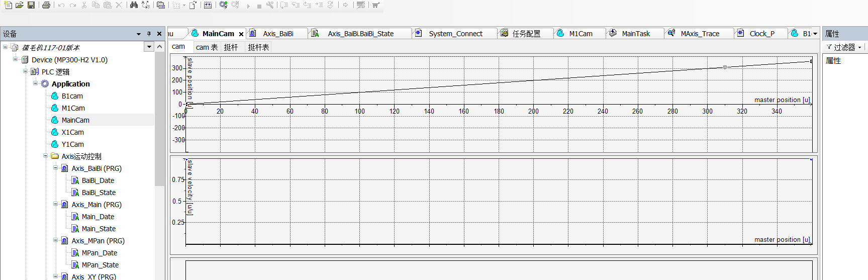868x280 pixels.
Task: Collapse the Application node
Action: pos(35,83)
